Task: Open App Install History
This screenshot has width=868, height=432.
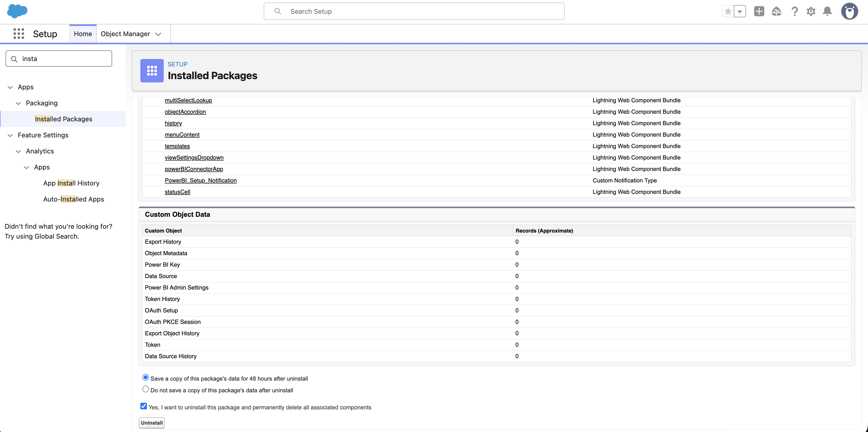Action: (71, 183)
